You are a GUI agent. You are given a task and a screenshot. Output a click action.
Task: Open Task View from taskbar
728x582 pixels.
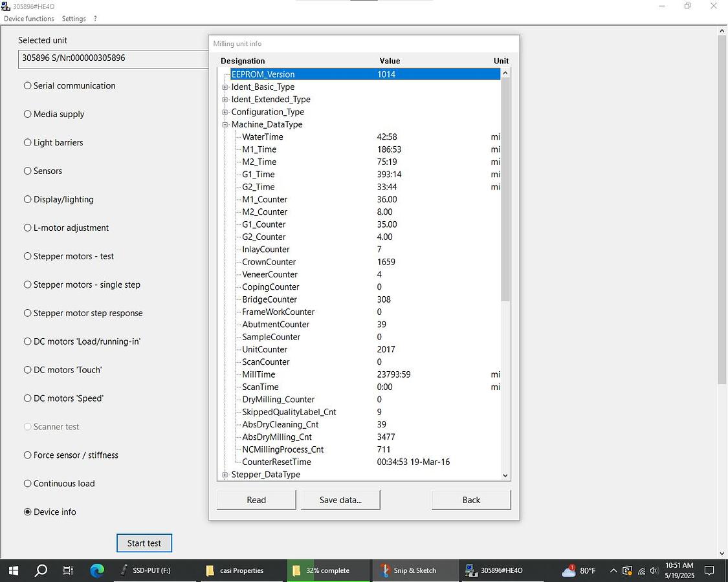click(x=68, y=570)
